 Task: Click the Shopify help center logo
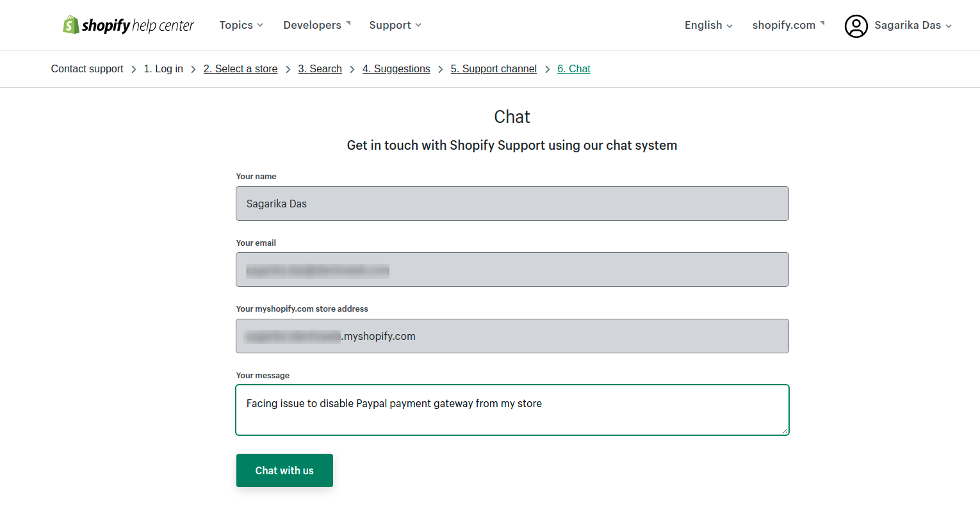[x=128, y=25]
